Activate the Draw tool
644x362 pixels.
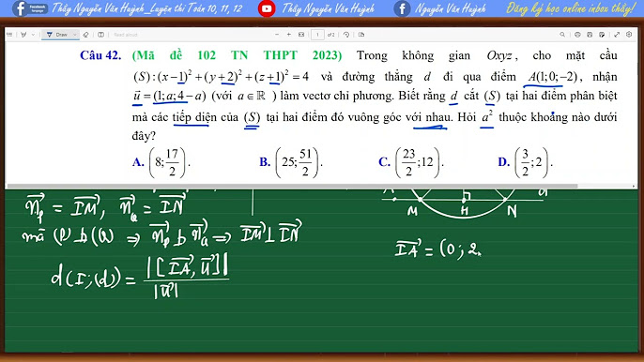pyautogui.click(x=57, y=35)
